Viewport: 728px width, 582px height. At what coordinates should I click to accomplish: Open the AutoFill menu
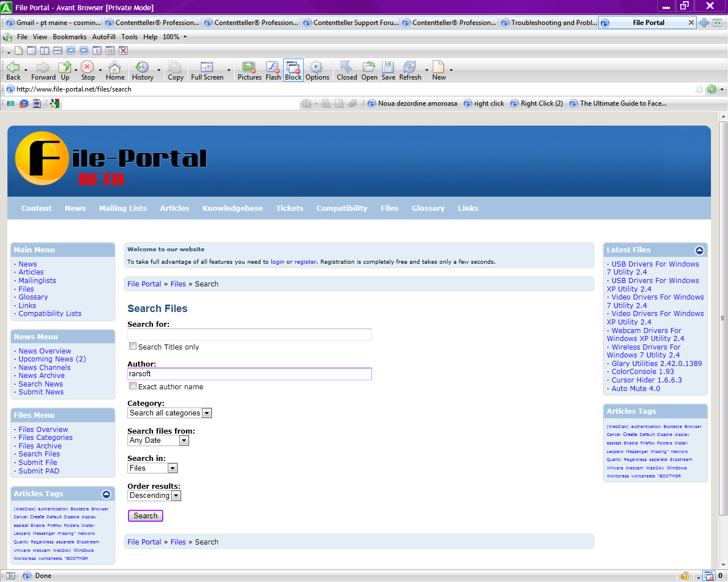(104, 37)
